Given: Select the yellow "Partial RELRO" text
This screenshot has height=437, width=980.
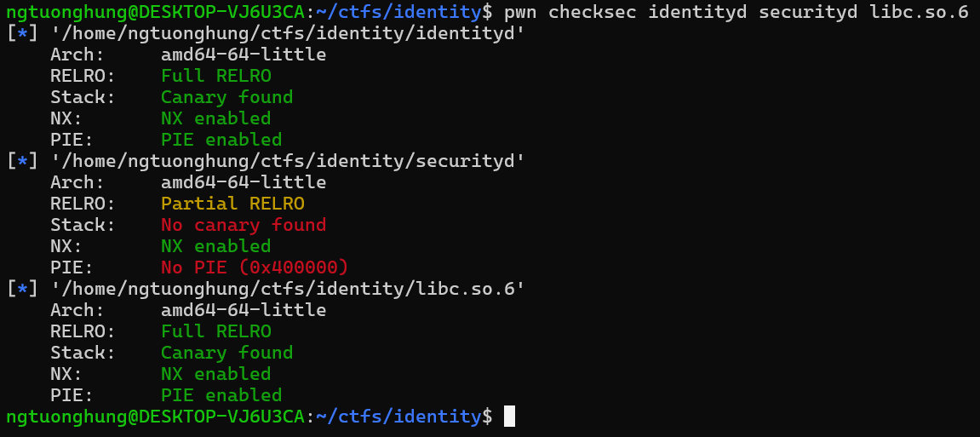Looking at the screenshot, I should 232,204.
